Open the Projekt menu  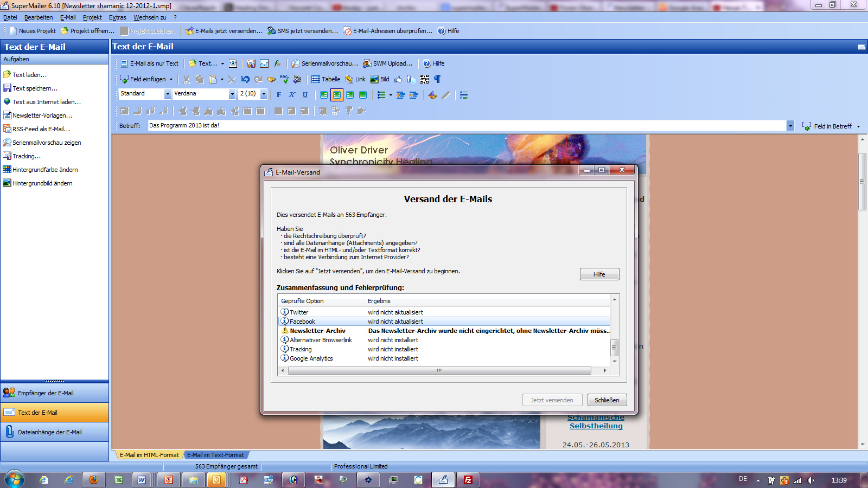pyautogui.click(x=92, y=17)
